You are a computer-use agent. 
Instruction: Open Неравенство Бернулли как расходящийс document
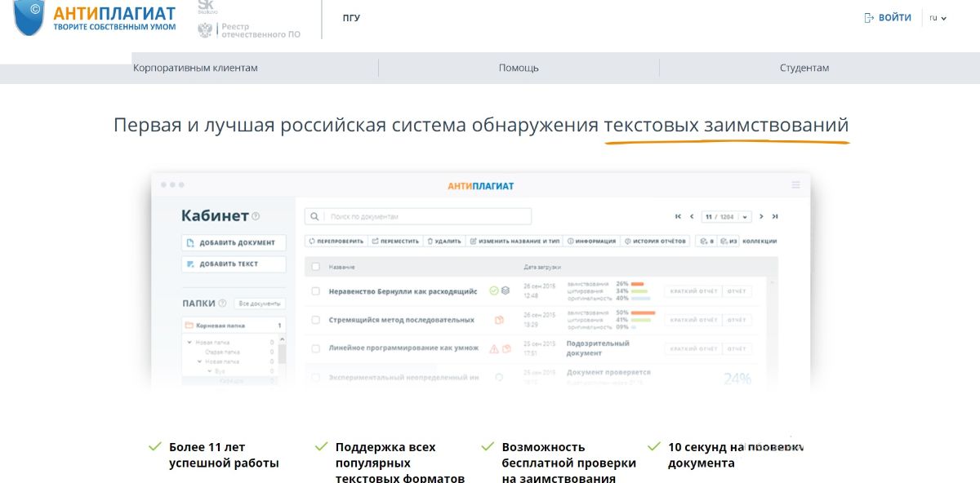(x=403, y=291)
